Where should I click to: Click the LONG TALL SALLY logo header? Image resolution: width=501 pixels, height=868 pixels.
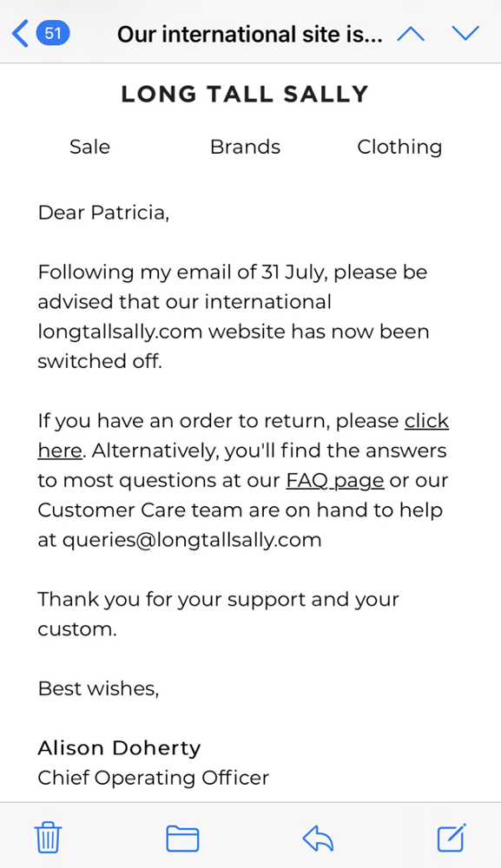245,94
